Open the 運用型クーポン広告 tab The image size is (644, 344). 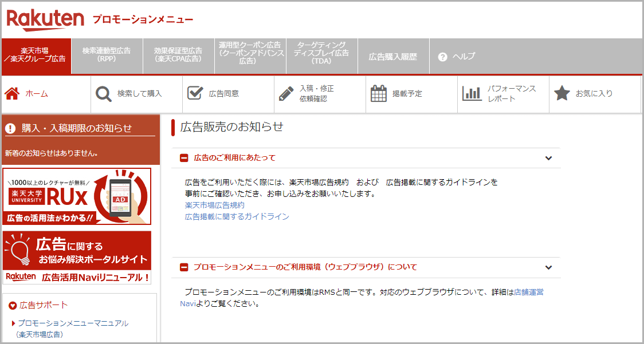pos(250,56)
